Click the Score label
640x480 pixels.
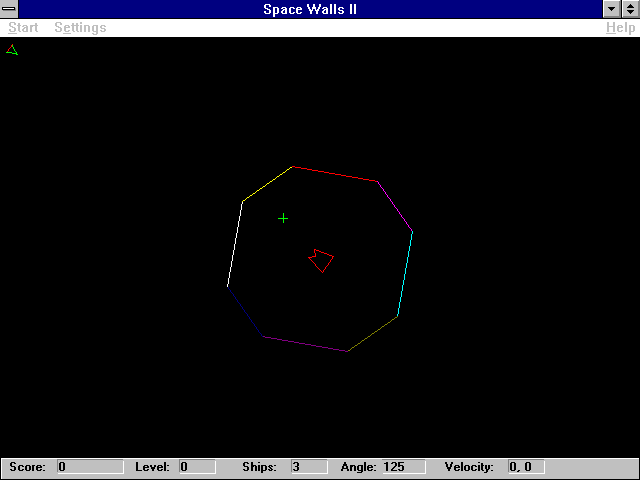[x=27, y=467]
